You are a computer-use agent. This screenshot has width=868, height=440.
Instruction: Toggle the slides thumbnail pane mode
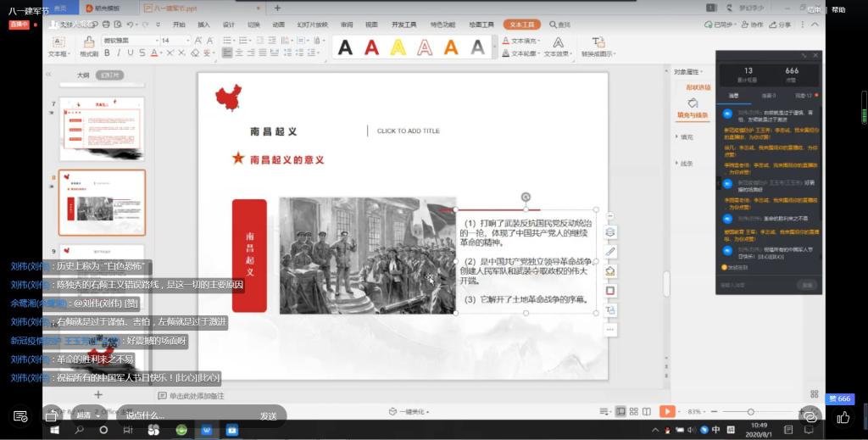pyautogui.click(x=109, y=75)
